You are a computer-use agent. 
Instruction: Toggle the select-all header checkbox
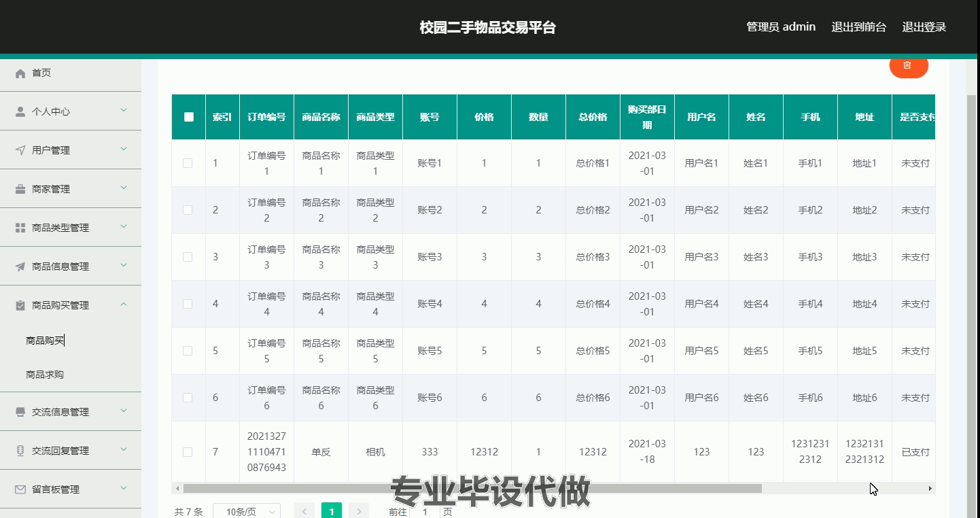[189, 117]
